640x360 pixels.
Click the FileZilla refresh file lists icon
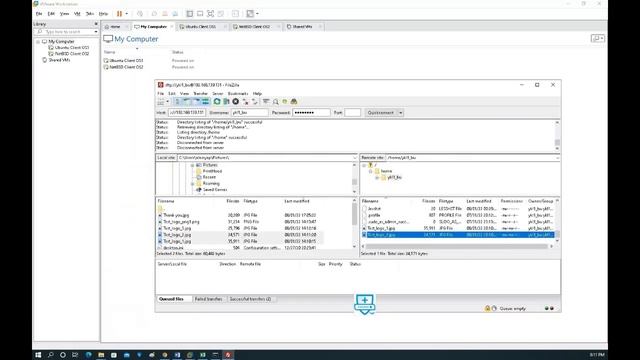click(217, 102)
